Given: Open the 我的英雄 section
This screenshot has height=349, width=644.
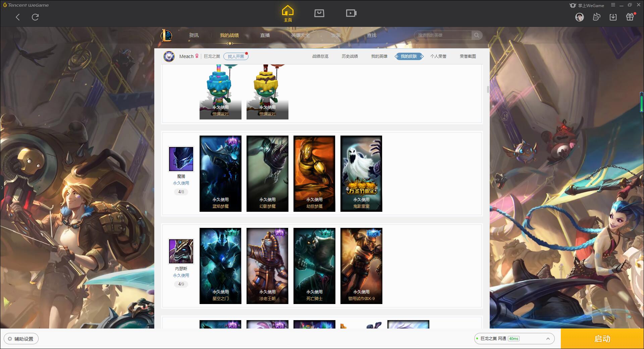Looking at the screenshot, I should [379, 56].
